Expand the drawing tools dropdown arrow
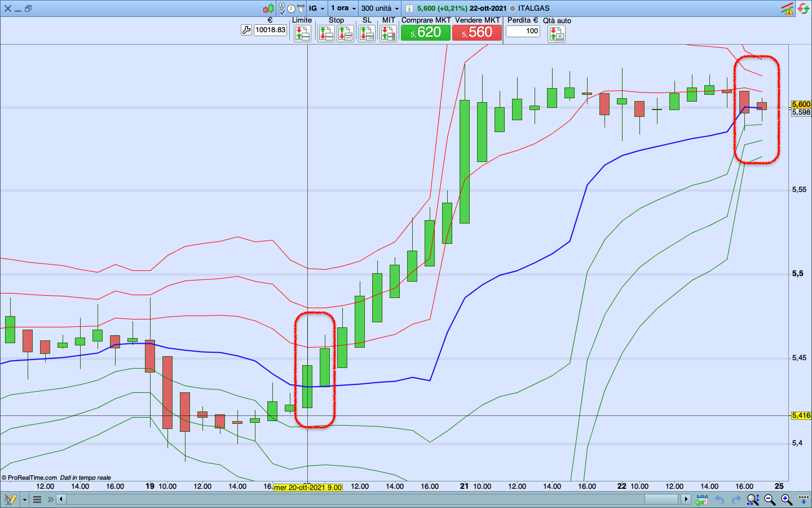This screenshot has height=508, width=812. pyautogui.click(x=24, y=500)
